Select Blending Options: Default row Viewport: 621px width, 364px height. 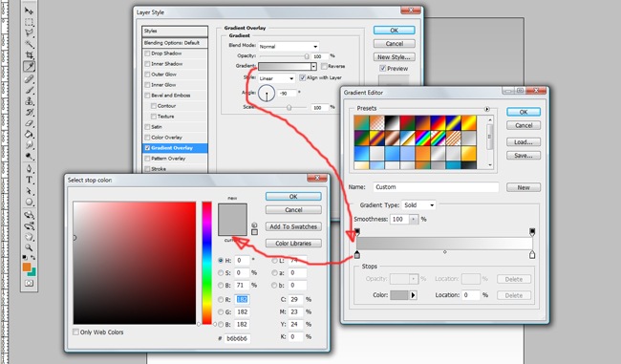pyautogui.click(x=175, y=43)
